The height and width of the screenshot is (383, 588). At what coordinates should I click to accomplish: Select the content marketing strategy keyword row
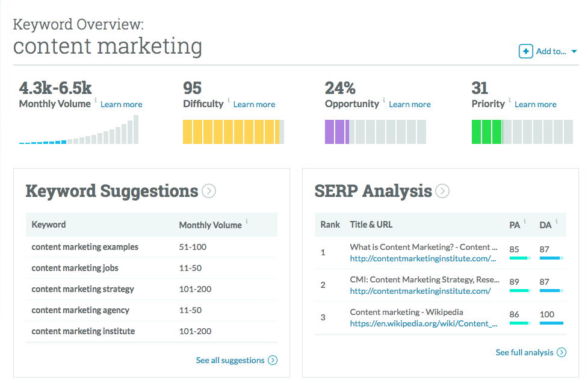152,289
